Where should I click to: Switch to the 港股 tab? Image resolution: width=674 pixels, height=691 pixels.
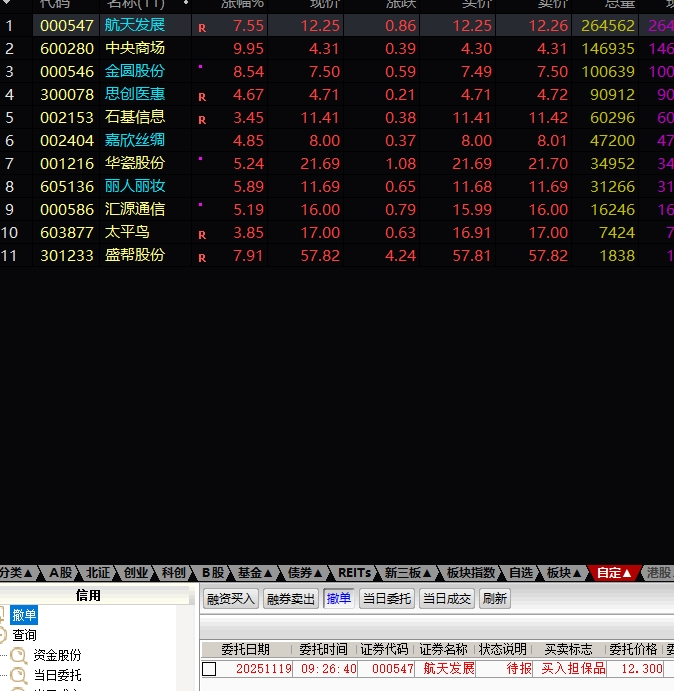[x=659, y=573]
